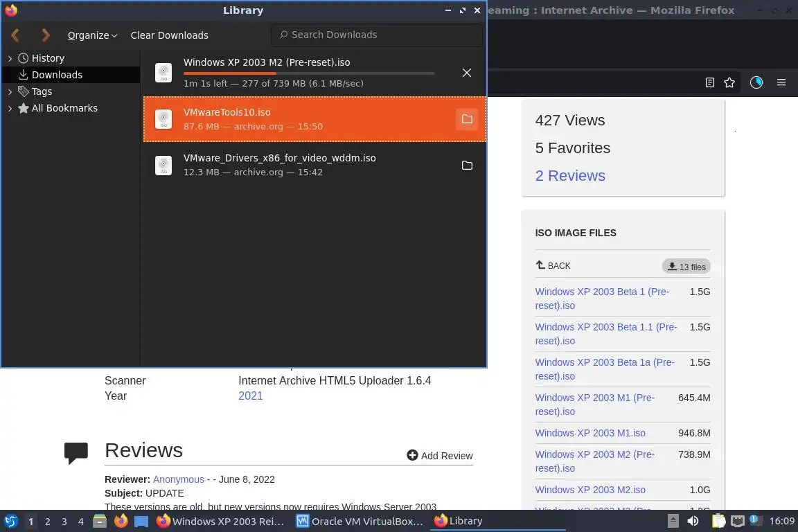The image size is (798, 532).
Task: Switch to Windows XP 2003 Firefox taskbar window
Action: [220, 522]
